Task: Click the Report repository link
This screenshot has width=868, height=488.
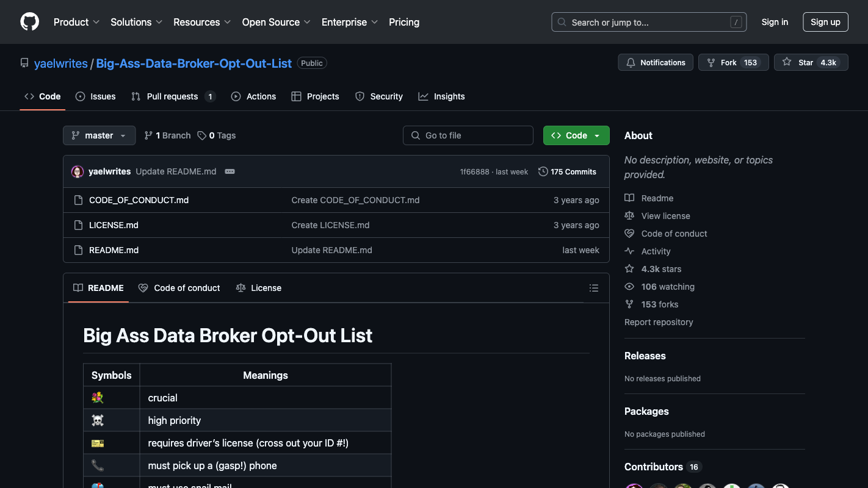Action: coord(659,322)
